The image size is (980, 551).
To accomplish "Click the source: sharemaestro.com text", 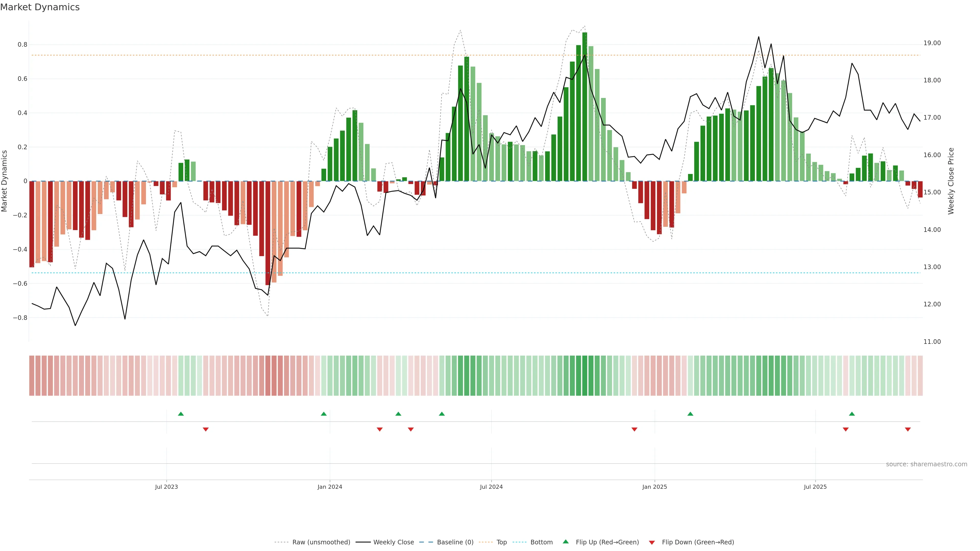I will 926,464.
